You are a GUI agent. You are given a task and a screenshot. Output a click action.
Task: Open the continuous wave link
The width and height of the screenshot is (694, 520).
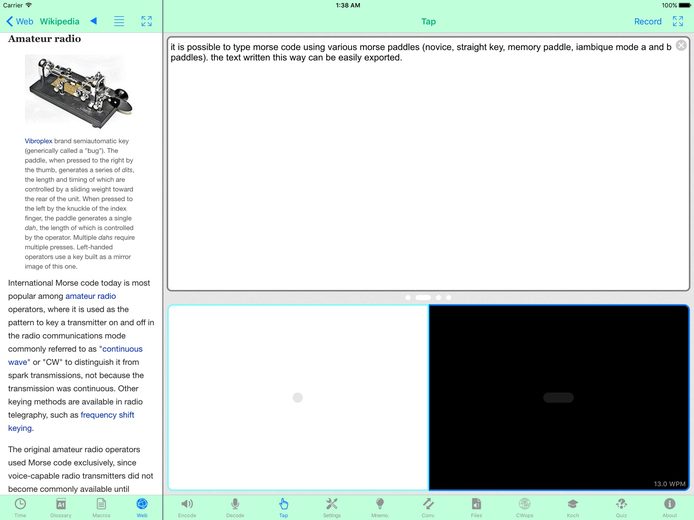click(75, 355)
